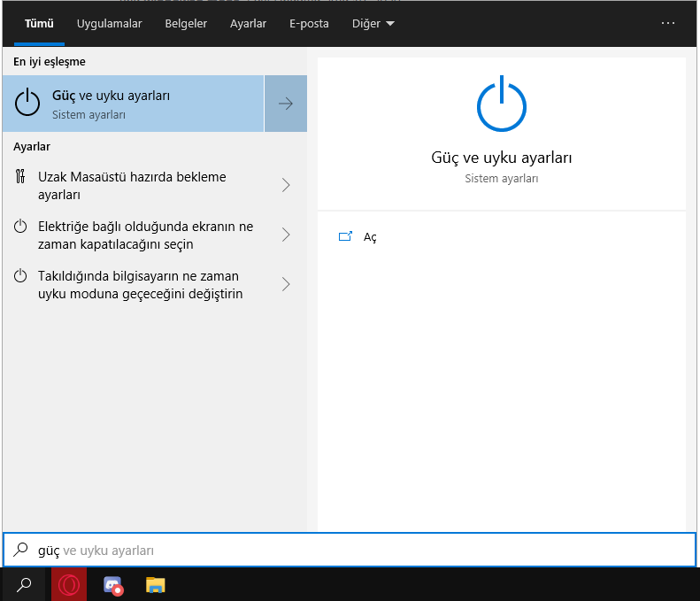Select the Belgeler tab
The image size is (700, 601).
(186, 24)
